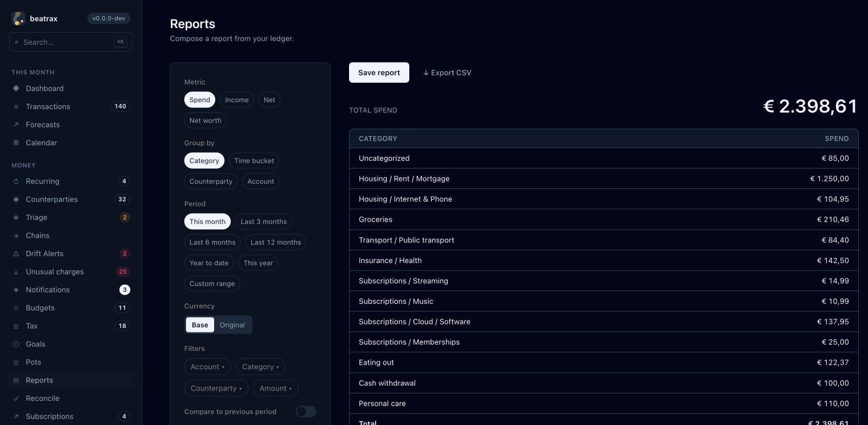Click the Forecasts arrow icon
868x425 pixels.
coord(16,125)
